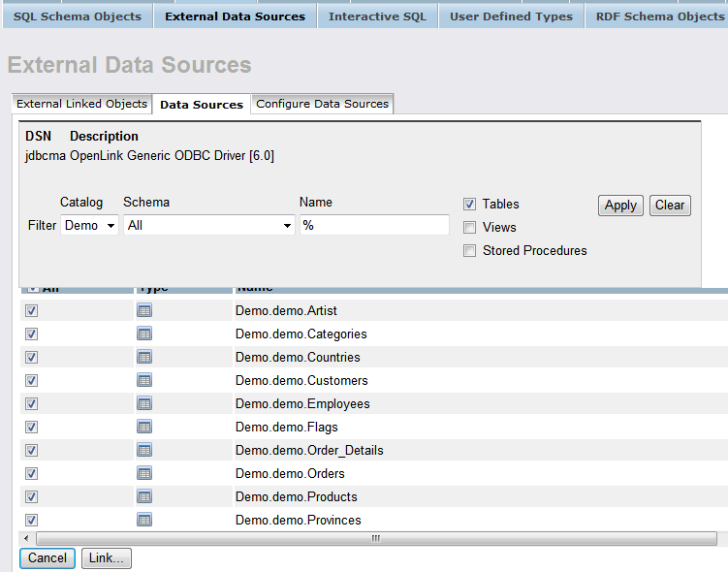The width and height of the screenshot is (728, 572).
Task: Click table icon for Demo.demo.Categories
Action: coord(144,334)
